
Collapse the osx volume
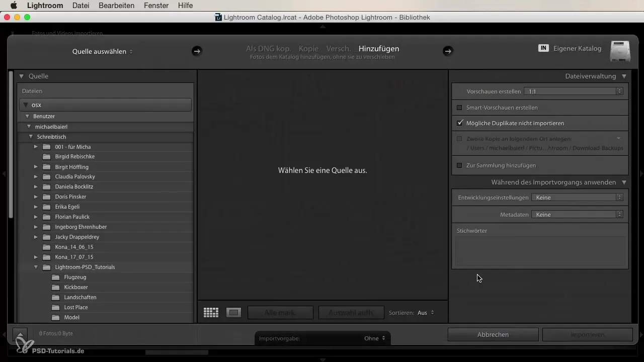pyautogui.click(x=26, y=105)
